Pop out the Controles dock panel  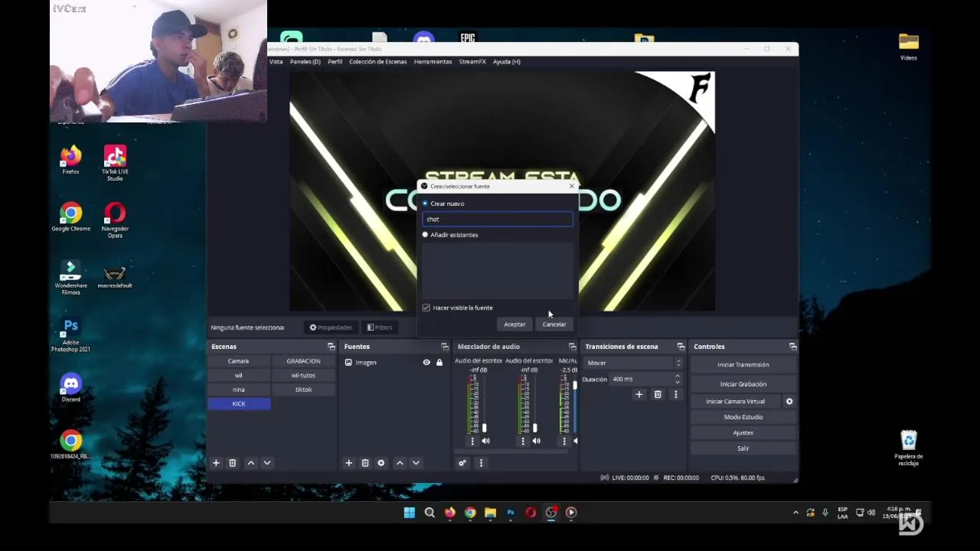(x=792, y=347)
